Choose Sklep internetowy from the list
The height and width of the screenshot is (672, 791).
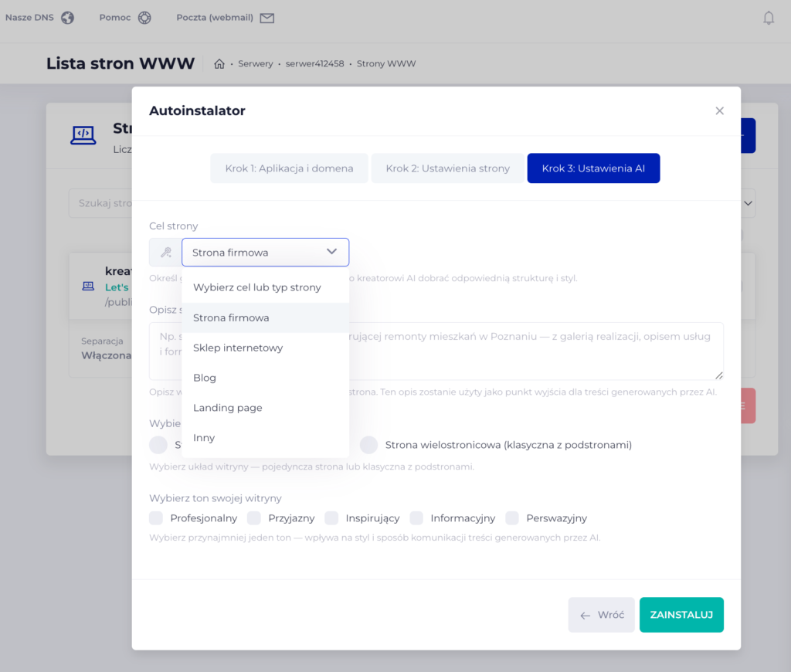tap(238, 348)
